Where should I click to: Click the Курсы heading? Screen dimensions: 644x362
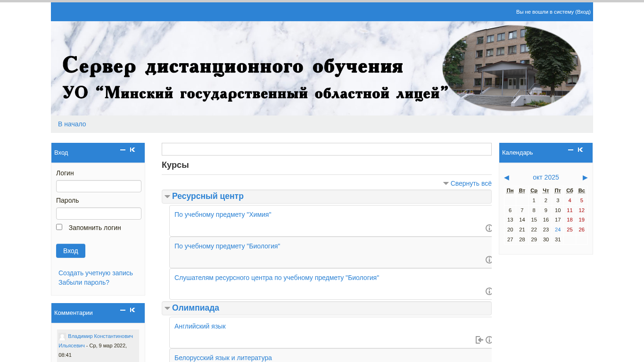(175, 165)
